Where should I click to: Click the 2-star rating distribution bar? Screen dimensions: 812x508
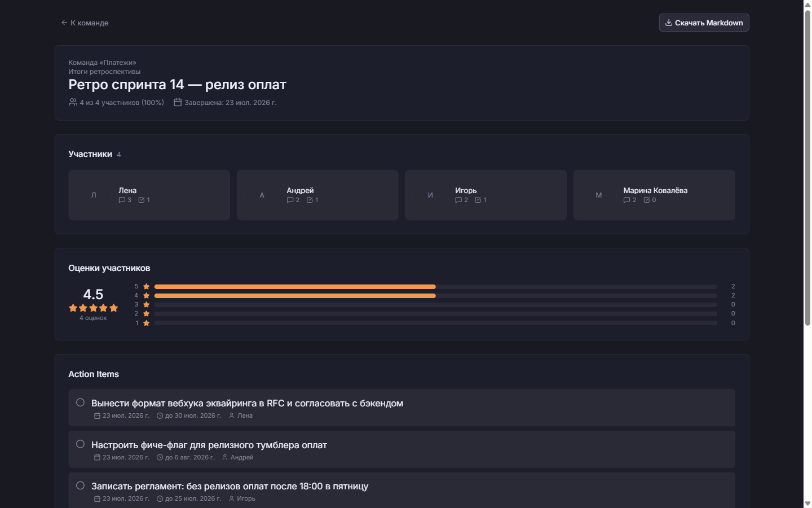(x=436, y=314)
